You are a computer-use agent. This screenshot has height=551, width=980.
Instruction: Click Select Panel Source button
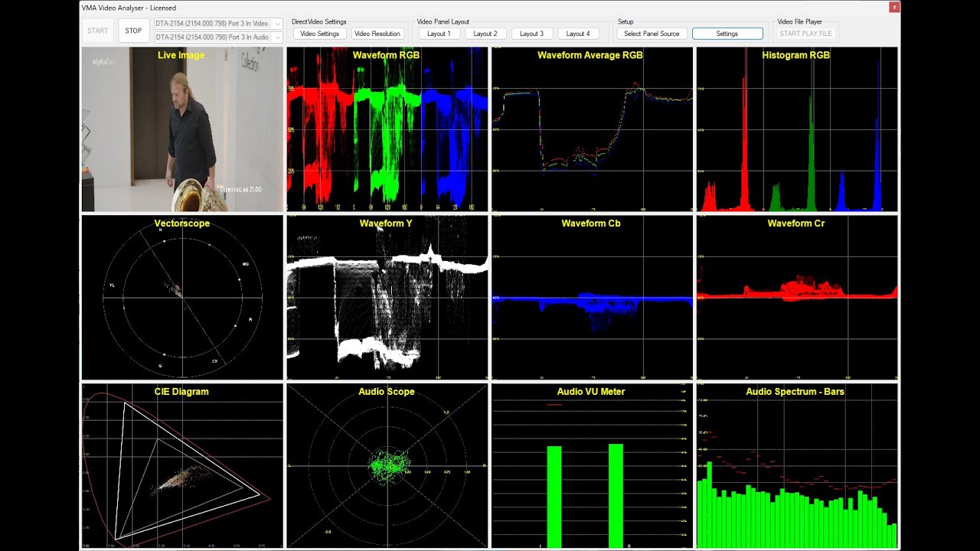(652, 34)
